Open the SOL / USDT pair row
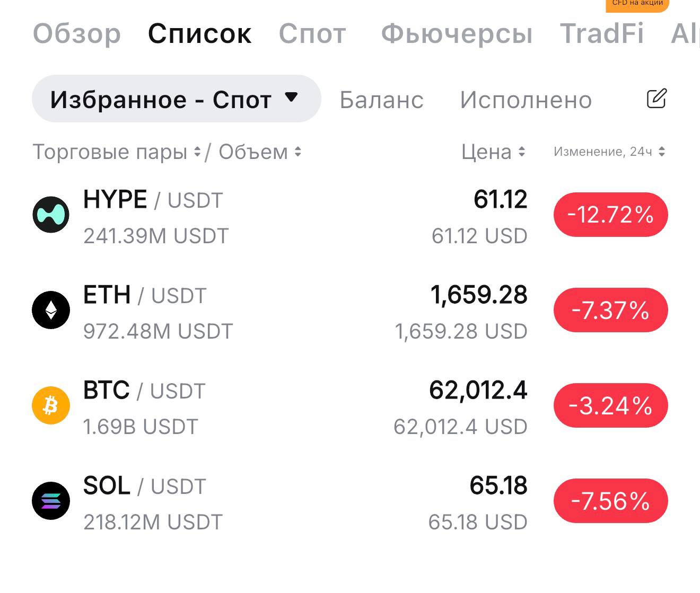The height and width of the screenshot is (593, 700). click(x=350, y=501)
